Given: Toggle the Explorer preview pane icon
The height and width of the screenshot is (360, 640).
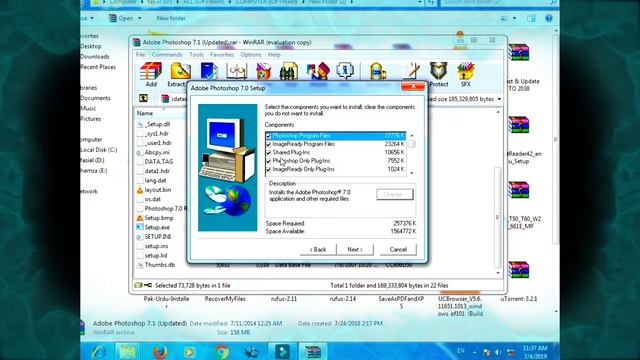Looking at the screenshot, I should tap(531, 18).
